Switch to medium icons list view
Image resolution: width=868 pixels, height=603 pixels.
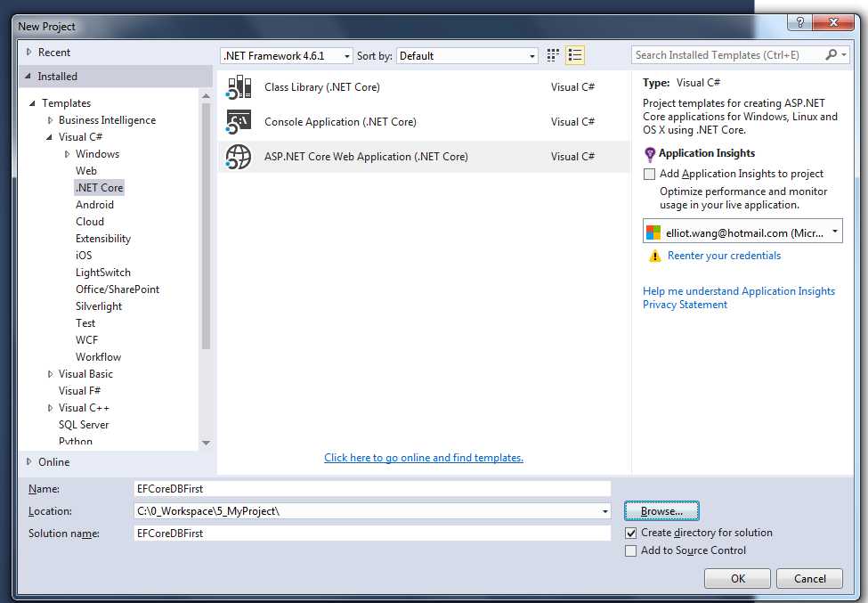coord(574,55)
